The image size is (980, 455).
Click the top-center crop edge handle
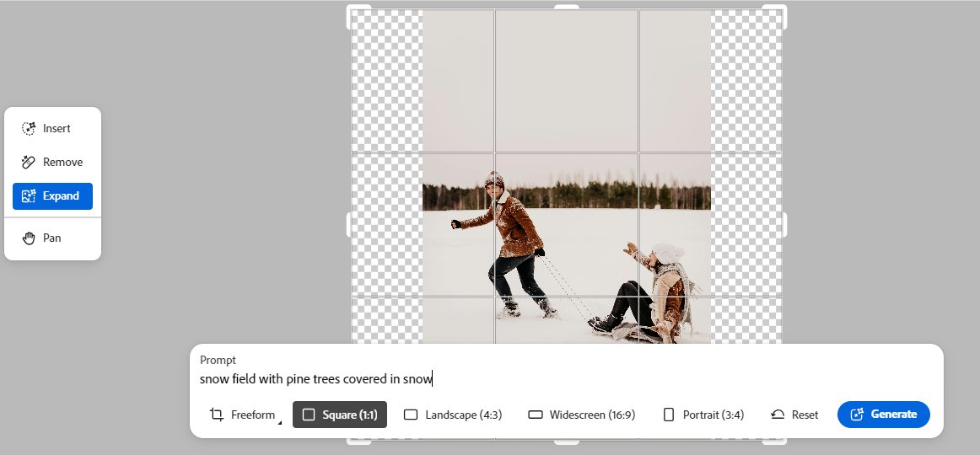pyautogui.click(x=567, y=7)
